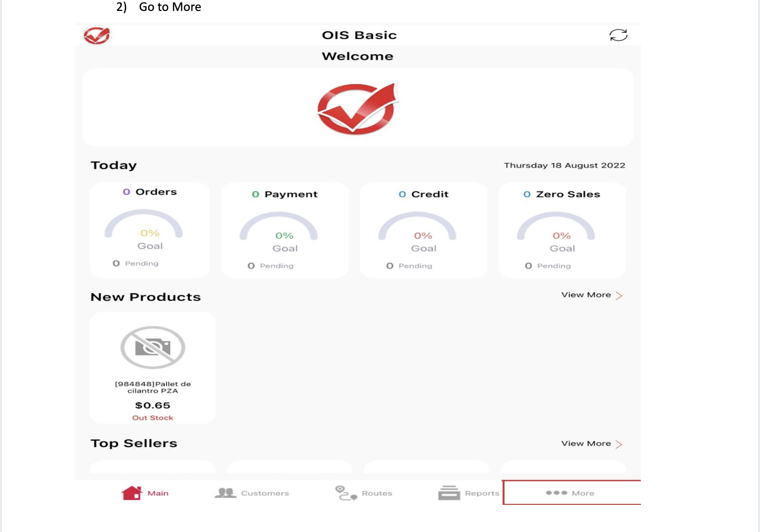Click the Main home icon
Image resolution: width=760 pixels, height=532 pixels.
pos(132,493)
